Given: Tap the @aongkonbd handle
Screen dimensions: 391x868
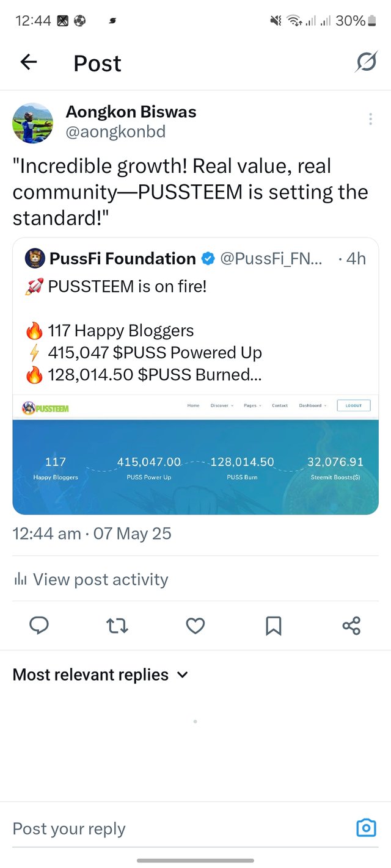Looking at the screenshot, I should pyautogui.click(x=115, y=131).
